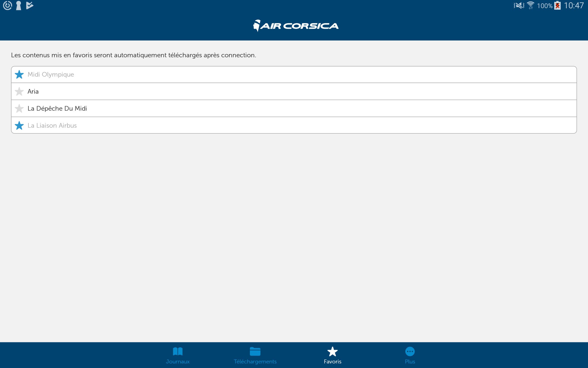Screen dimensions: 588x368
Task: Remove La Liaison Airbus favorite star
Action: (19, 126)
